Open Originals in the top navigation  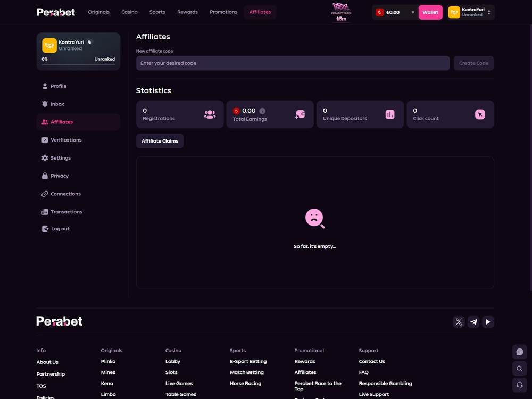[99, 12]
